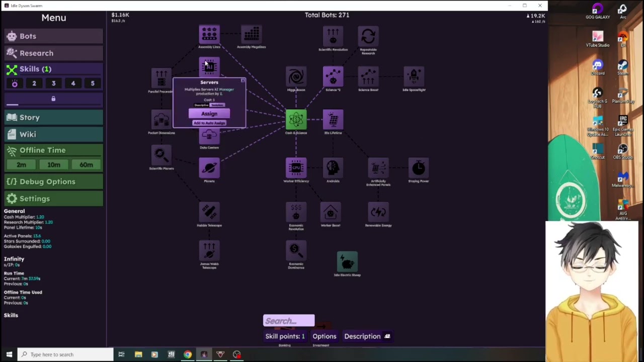Open the Settings menu
The width and height of the screenshot is (644, 362).
pyautogui.click(x=54, y=199)
